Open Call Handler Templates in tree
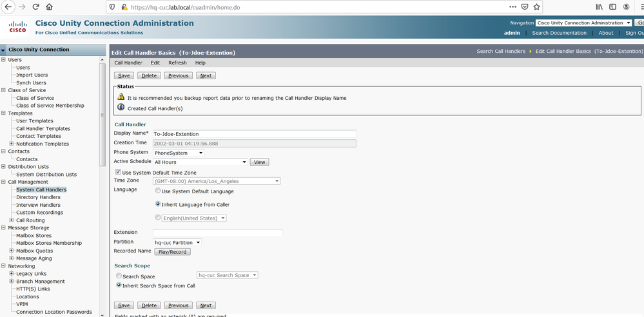This screenshot has height=317, width=644. (x=43, y=128)
